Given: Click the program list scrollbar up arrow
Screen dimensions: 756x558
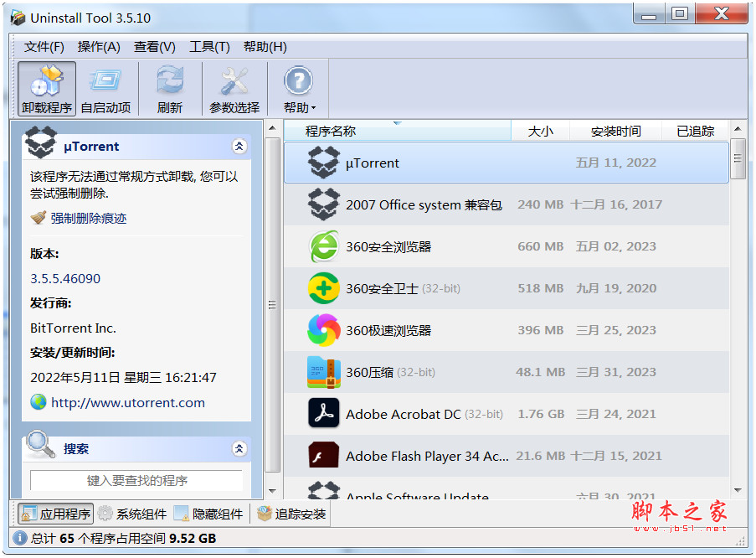Looking at the screenshot, I should [738, 129].
